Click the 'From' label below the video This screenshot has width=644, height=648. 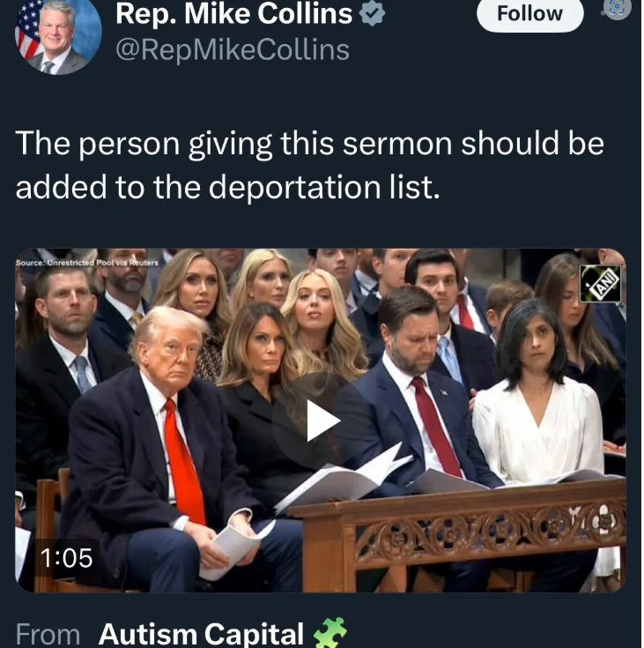pyautogui.click(x=48, y=635)
